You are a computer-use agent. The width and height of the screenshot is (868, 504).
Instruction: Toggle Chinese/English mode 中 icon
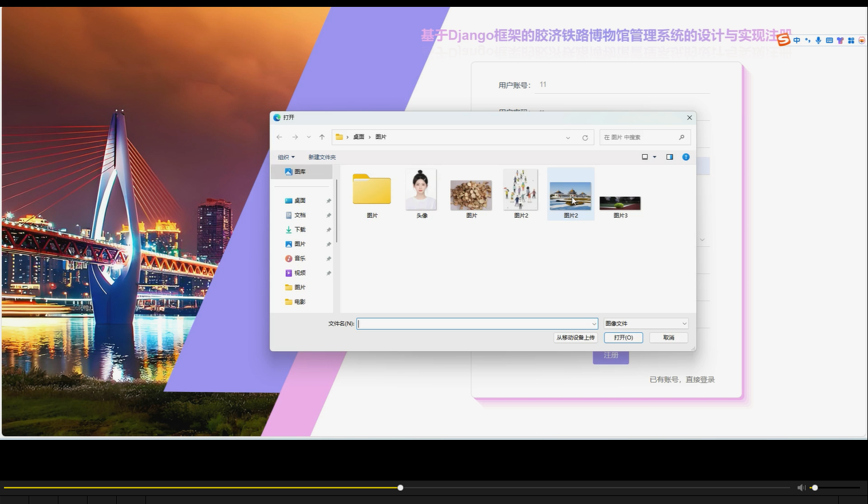point(796,40)
